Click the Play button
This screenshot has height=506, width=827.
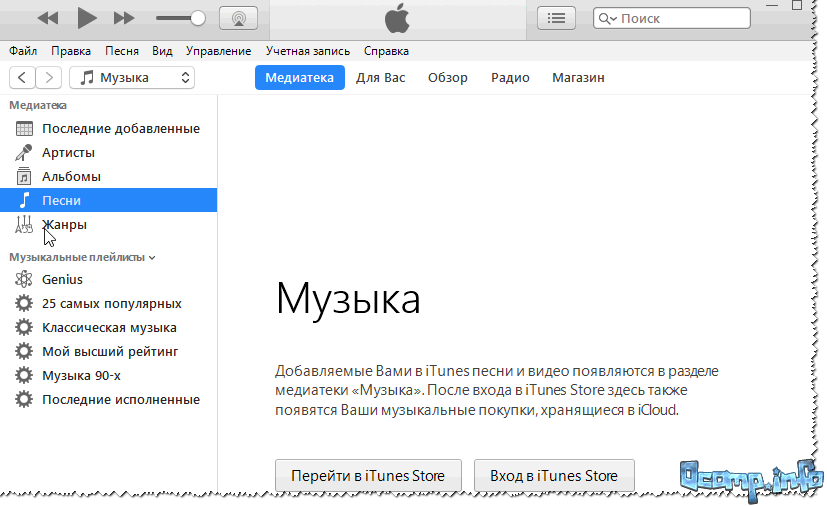click(x=87, y=17)
